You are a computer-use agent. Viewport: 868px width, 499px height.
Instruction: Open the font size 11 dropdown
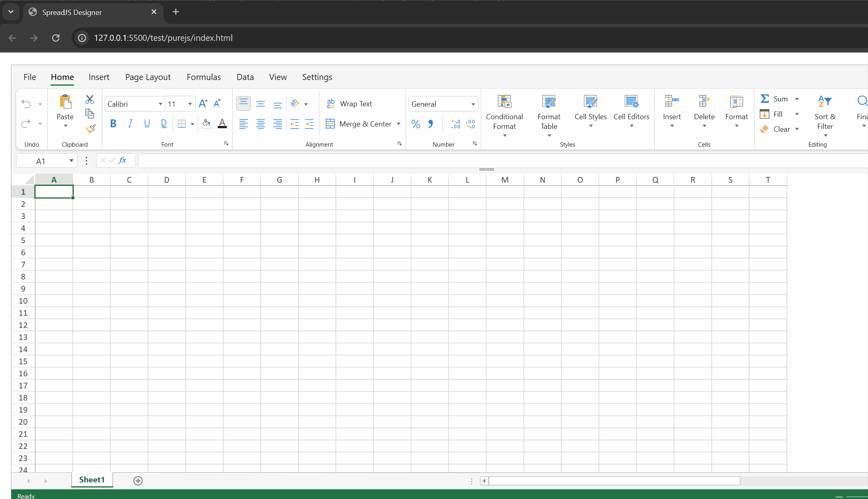click(190, 104)
